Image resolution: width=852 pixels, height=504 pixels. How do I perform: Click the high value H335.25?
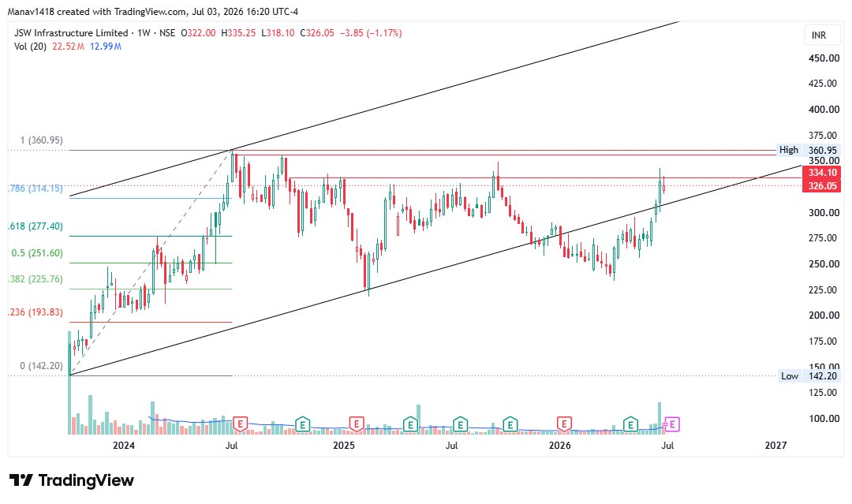pyautogui.click(x=238, y=33)
